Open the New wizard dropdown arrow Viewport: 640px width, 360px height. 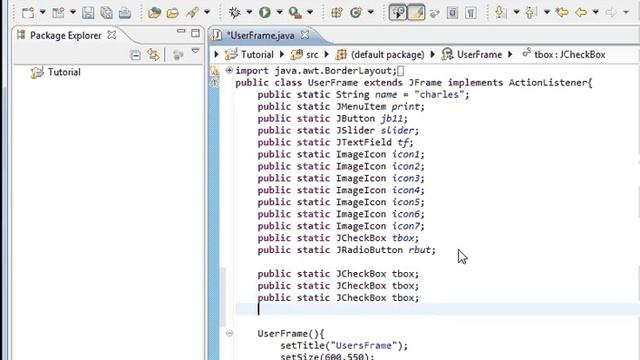[42, 12]
